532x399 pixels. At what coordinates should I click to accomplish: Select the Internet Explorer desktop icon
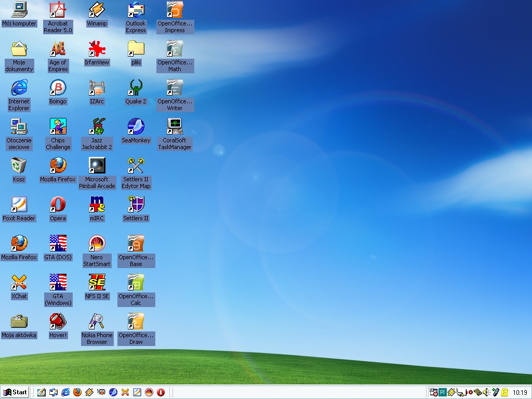click(x=19, y=96)
